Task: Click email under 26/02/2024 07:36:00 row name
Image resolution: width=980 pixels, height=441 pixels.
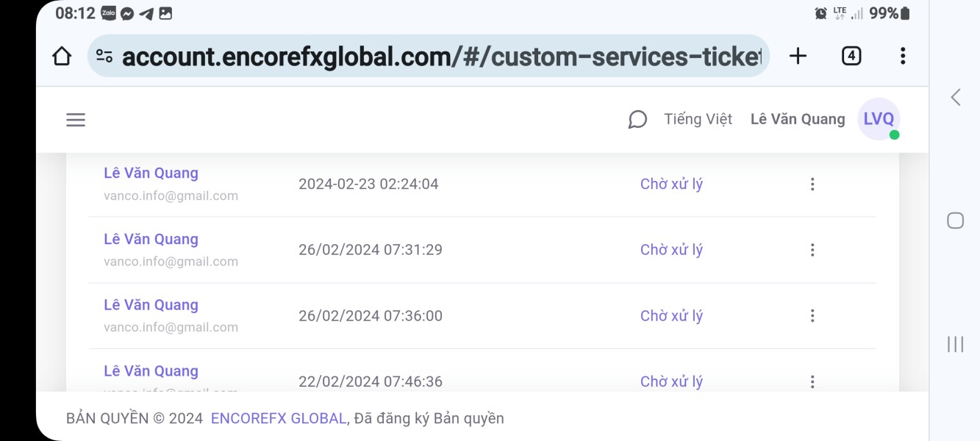Action: pos(171,328)
